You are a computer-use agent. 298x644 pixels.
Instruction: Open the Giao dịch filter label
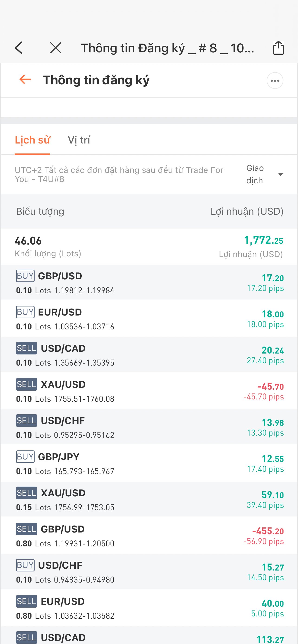(255, 174)
